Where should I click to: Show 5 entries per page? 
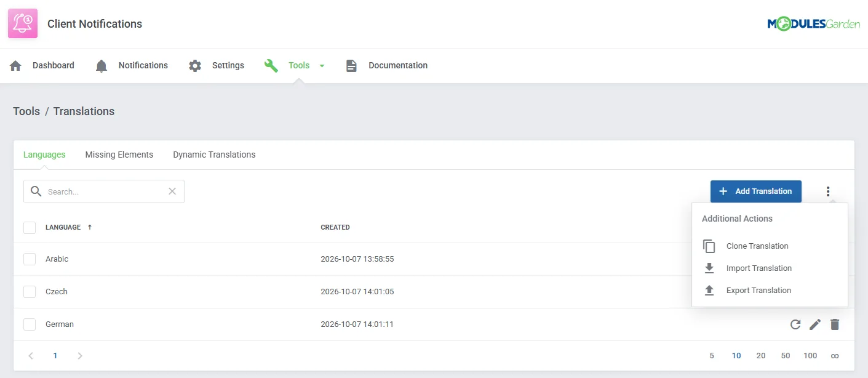tap(712, 356)
